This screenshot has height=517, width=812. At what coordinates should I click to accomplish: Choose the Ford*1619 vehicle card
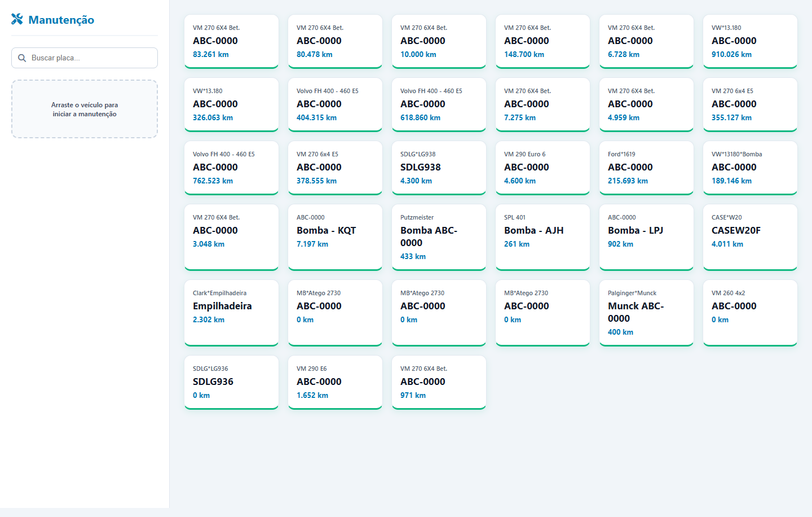(646, 168)
